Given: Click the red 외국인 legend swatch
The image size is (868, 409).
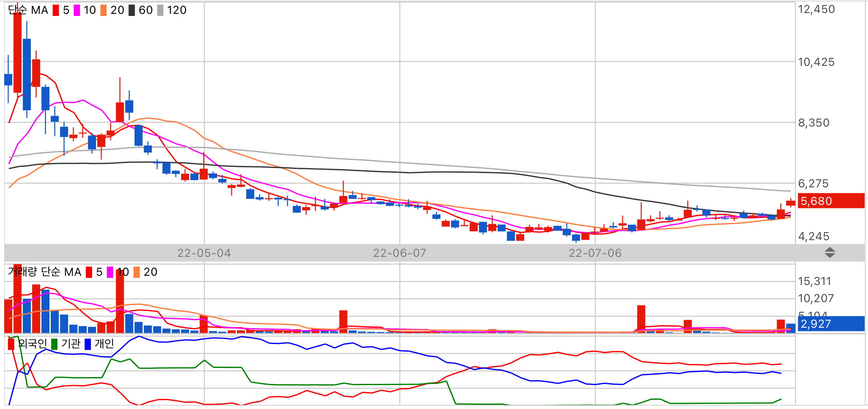Looking at the screenshot, I should tap(11, 344).
